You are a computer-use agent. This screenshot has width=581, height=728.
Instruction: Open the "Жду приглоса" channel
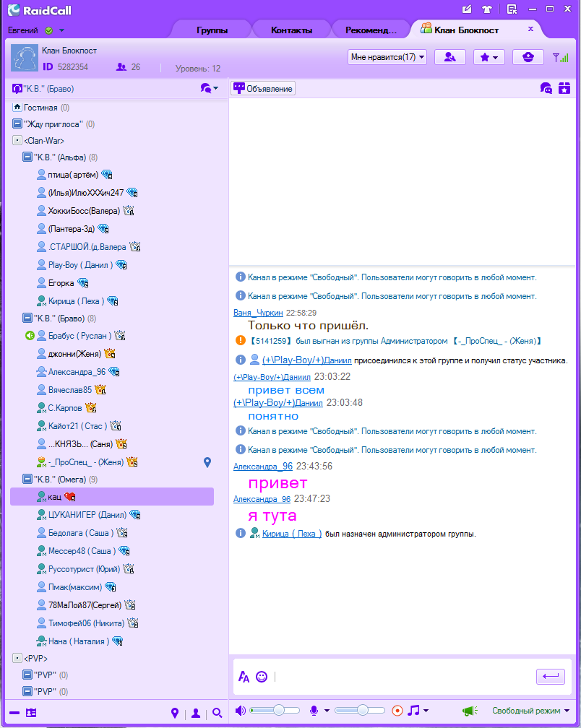(54, 124)
